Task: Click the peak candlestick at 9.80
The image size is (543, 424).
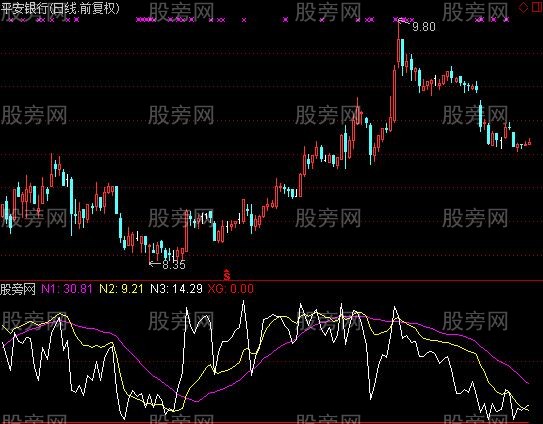Action: point(398,45)
